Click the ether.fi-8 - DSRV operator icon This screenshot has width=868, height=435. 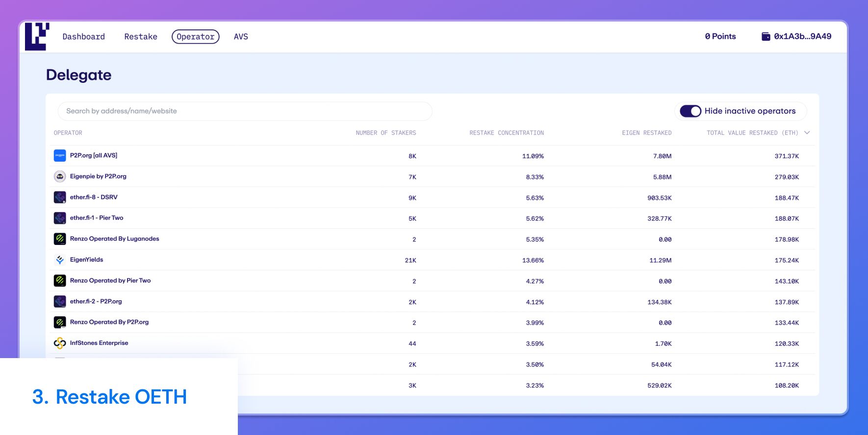(60, 197)
